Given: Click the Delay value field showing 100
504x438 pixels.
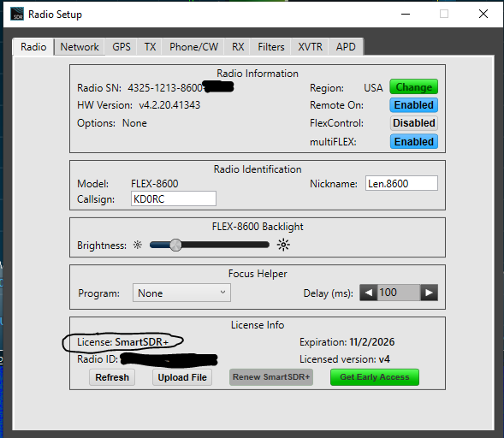Looking at the screenshot, I should click(x=399, y=293).
